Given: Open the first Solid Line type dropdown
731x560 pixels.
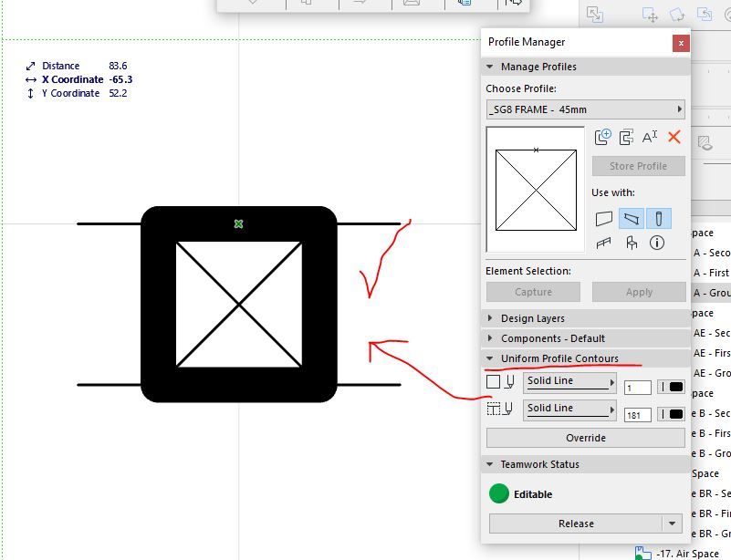Looking at the screenshot, I should tap(569, 382).
